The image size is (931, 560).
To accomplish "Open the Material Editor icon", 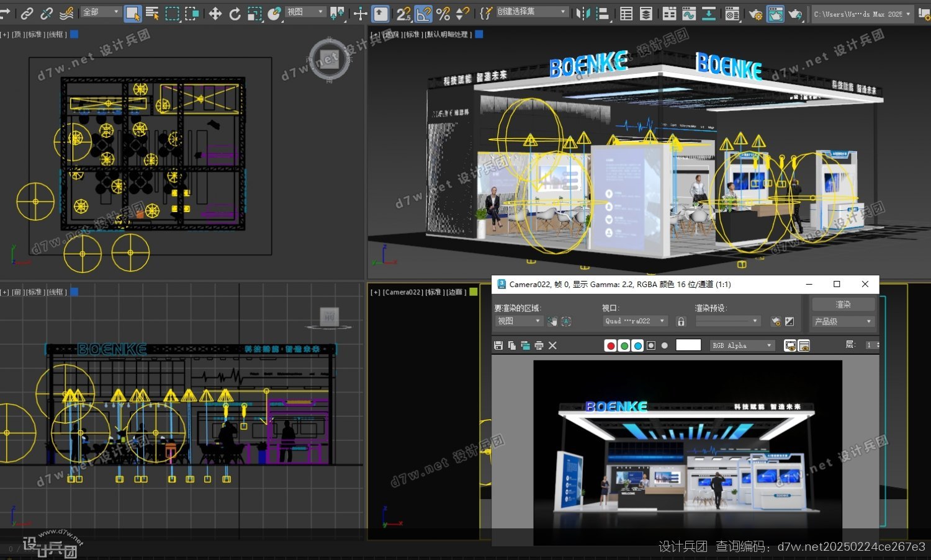I will coord(732,13).
